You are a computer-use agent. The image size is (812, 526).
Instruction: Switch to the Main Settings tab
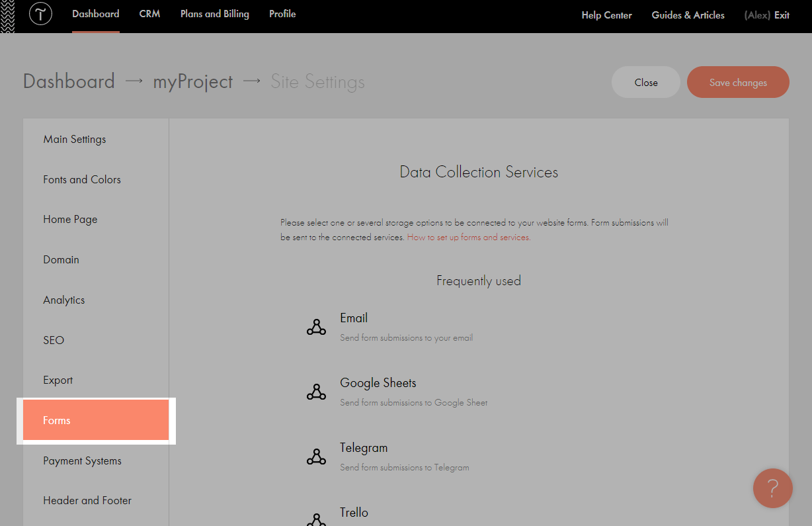75,140
